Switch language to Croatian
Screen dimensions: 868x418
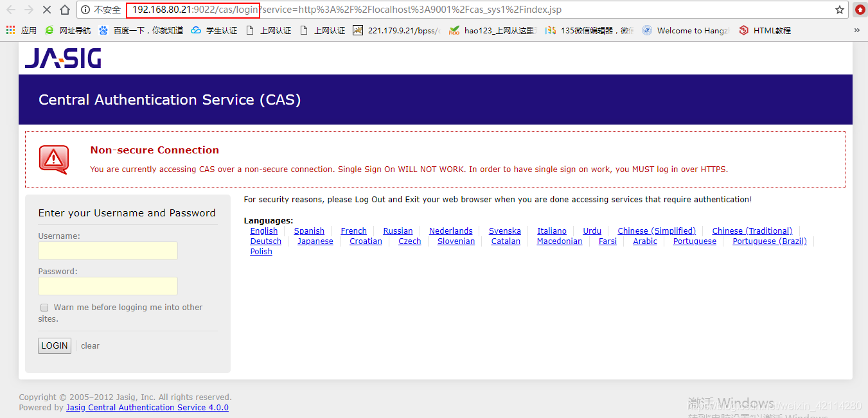coord(366,241)
